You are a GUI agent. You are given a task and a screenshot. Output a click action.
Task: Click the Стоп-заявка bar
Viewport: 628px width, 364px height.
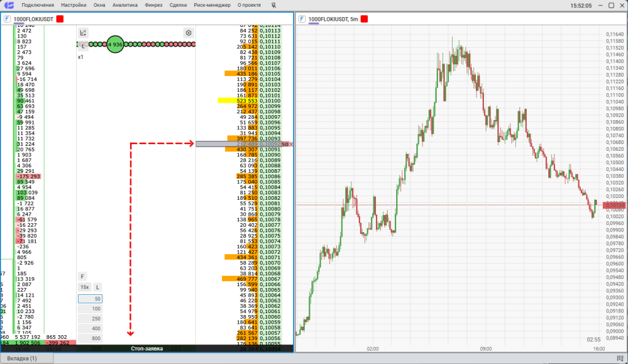147,349
